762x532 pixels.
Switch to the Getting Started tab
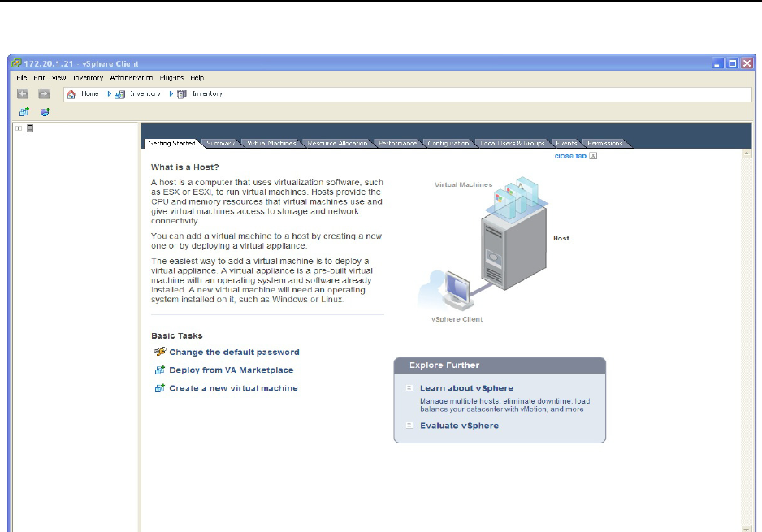pyautogui.click(x=171, y=143)
